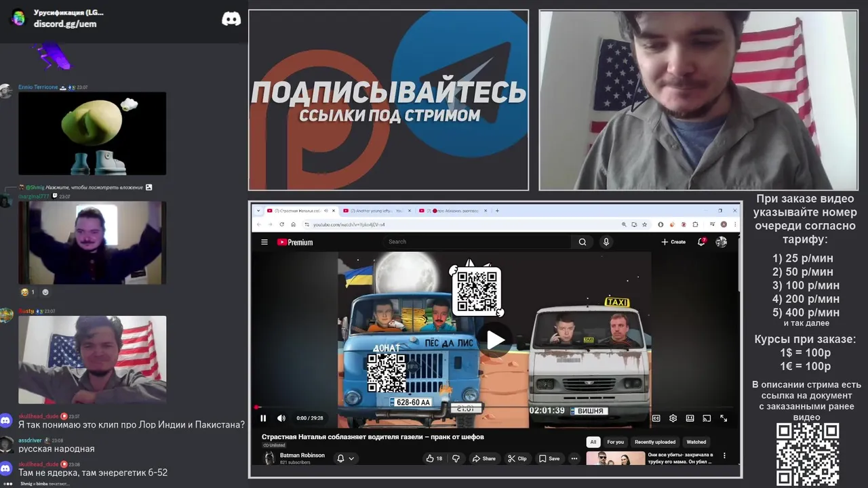The image size is (868, 488).
Task: Open video settings gear
Action: tap(673, 418)
